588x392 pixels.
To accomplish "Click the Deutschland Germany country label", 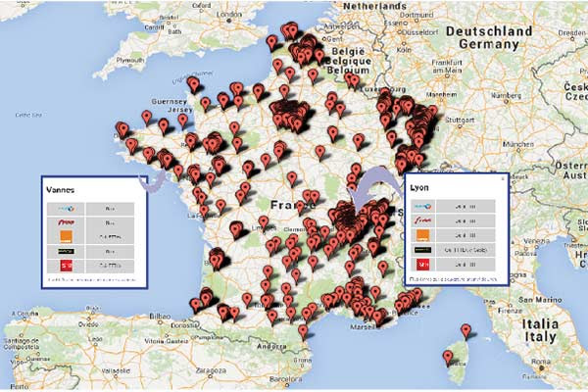I will [x=489, y=37].
